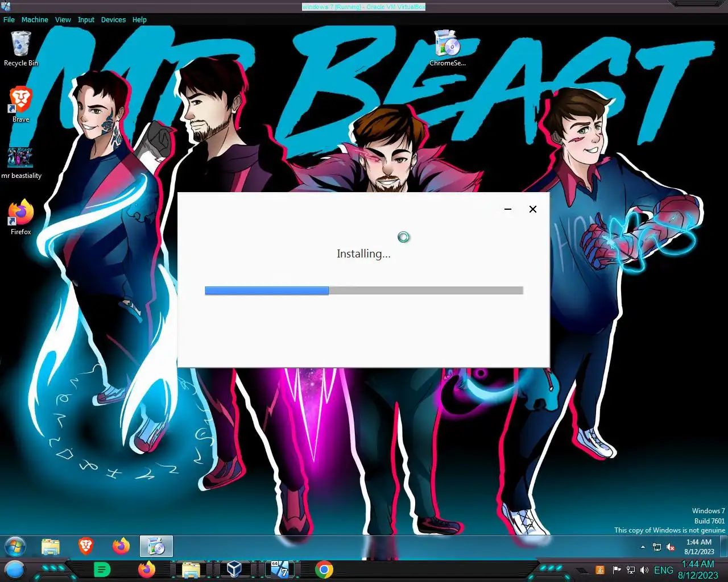Screen dimensions: 728x582
Task: Open the VirtualBox File menu
Action: click(9, 19)
